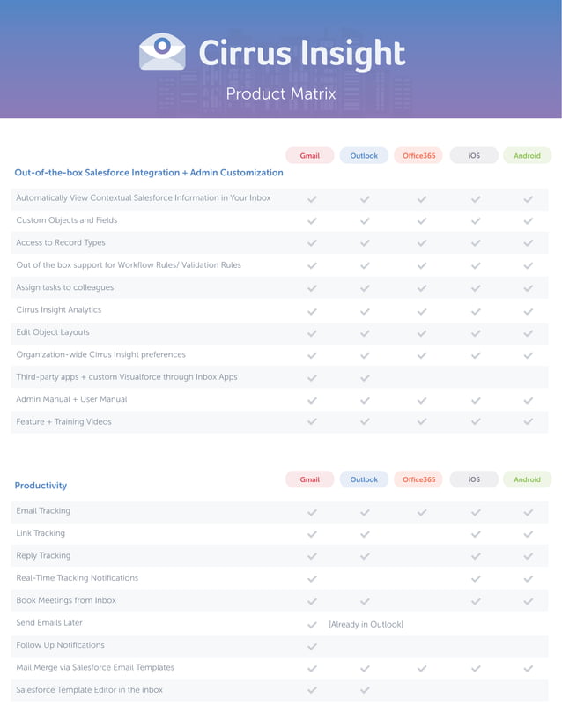This screenshot has width=562, height=728.
Task: Click iOS checkmark for Edit Object Layouts
Action: pos(476,333)
